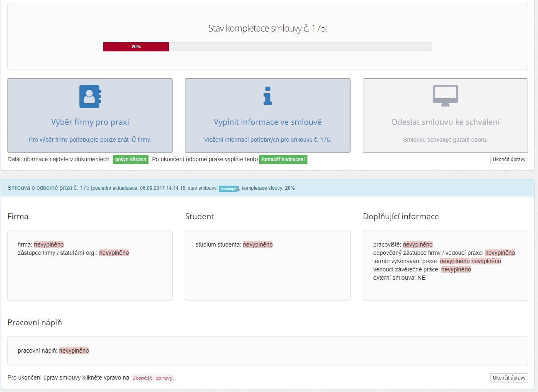Screen dimensions: 538x392
Task: Click 'Pro výběr firmy potřebujete pouze znát IČ firmy.'
Action: pyautogui.click(x=90, y=140)
